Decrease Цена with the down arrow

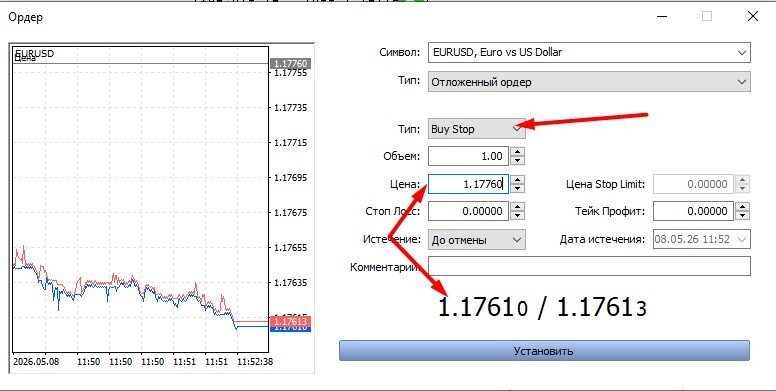[517, 189]
